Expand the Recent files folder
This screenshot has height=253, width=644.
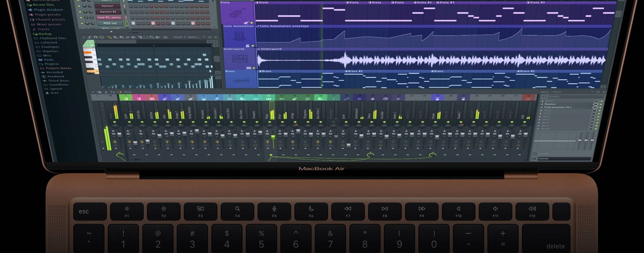point(41,5)
